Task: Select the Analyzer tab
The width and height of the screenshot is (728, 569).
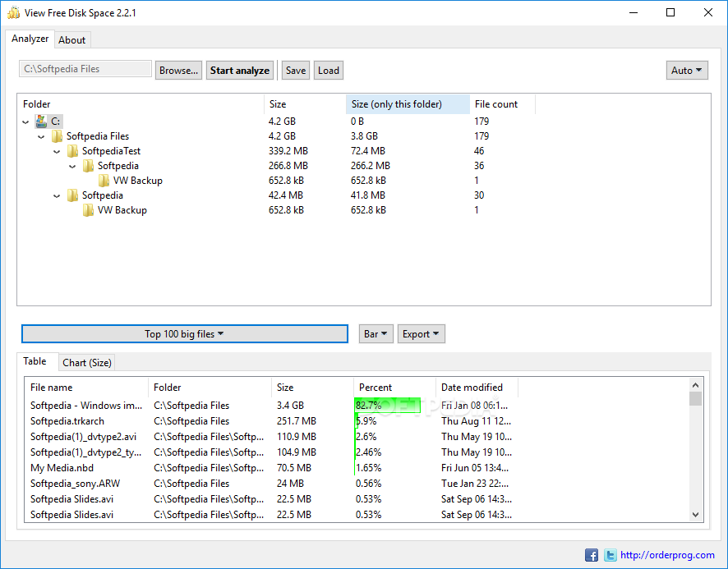Action: 30,39
